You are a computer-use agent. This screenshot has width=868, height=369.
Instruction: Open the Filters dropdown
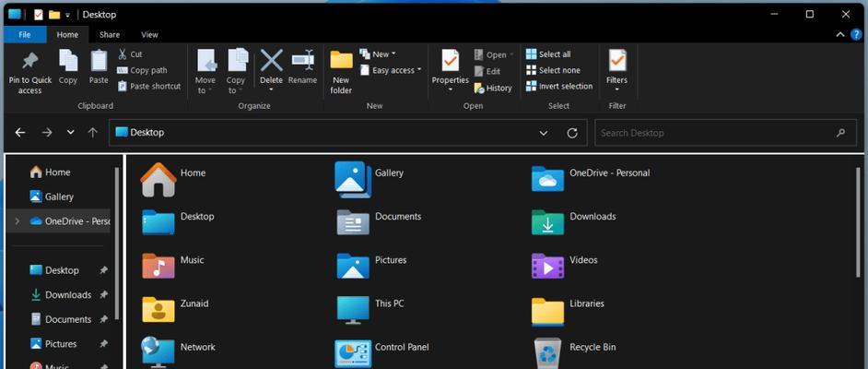(x=616, y=71)
